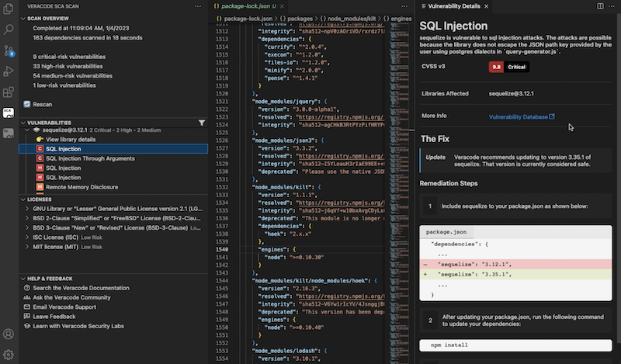Click the external link icon beside Vulnerability Database
Image resolution: width=621 pixels, height=364 pixels.
(x=552, y=116)
